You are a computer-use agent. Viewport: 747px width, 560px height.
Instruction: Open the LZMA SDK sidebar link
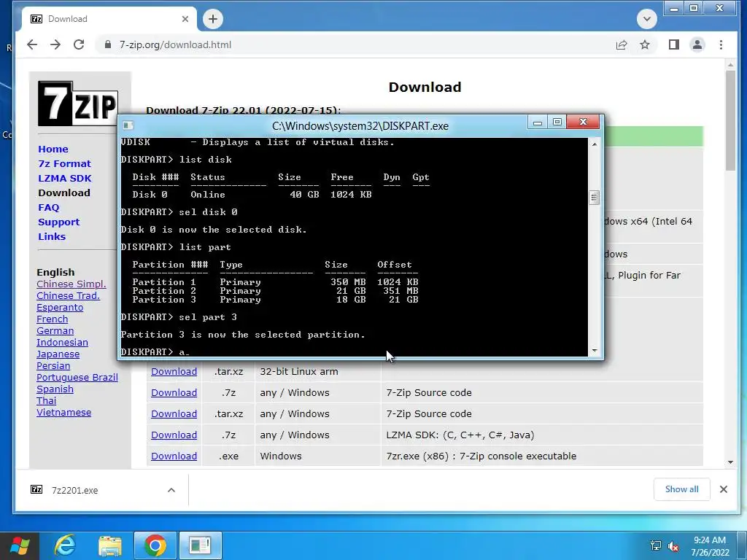(x=65, y=178)
